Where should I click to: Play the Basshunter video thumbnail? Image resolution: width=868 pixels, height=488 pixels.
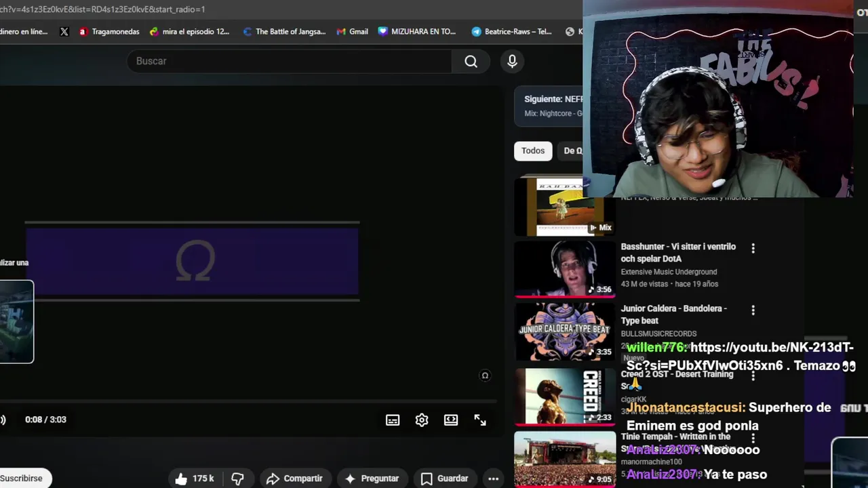564,268
